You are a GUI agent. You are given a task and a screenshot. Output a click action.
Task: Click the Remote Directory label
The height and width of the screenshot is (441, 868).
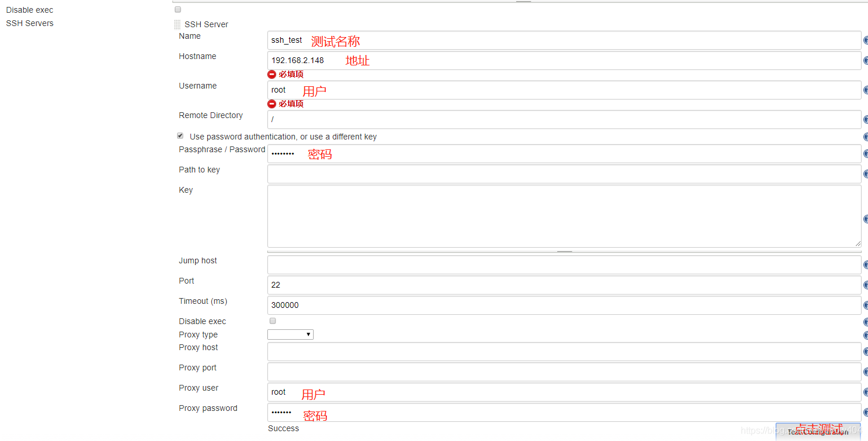211,115
